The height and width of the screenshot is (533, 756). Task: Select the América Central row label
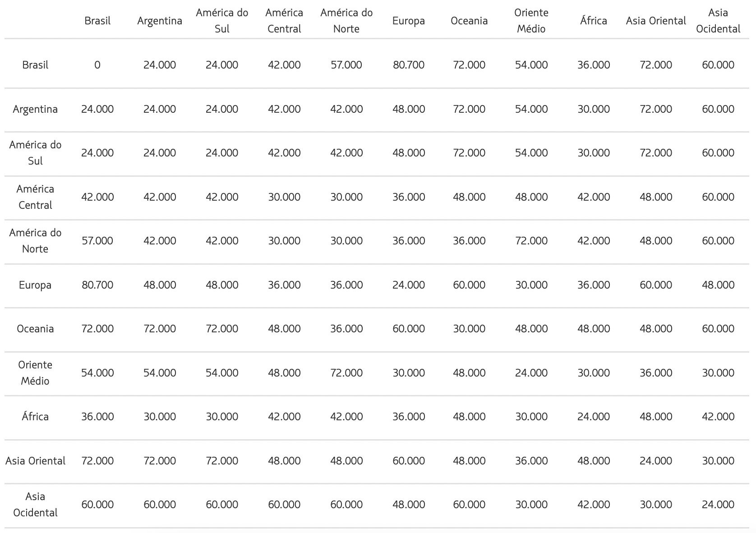(35, 197)
